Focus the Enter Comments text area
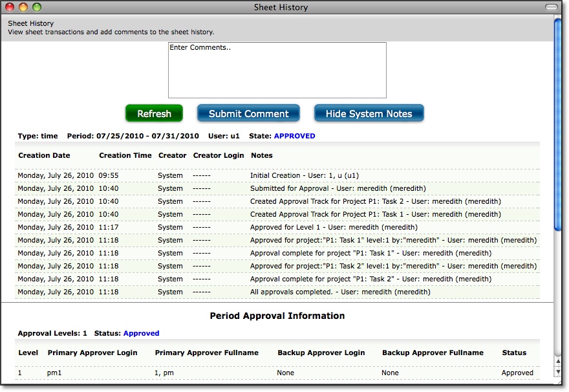Viewport: 569px width, 392px height. (x=277, y=70)
